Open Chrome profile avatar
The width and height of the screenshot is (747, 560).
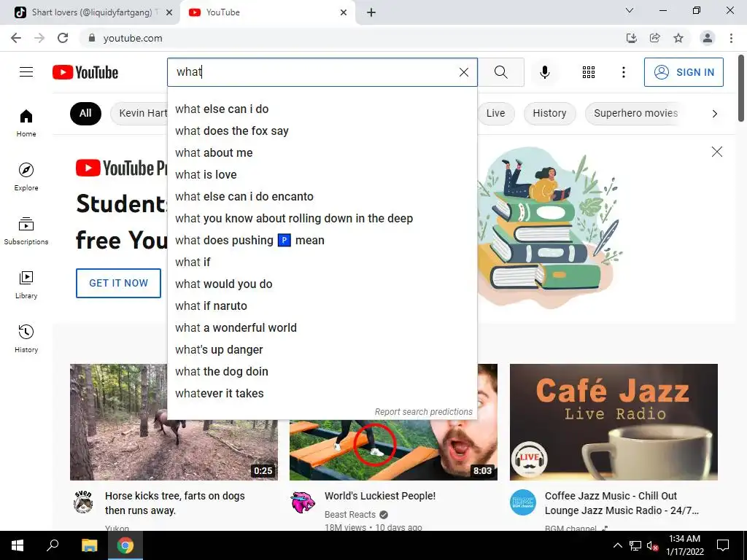(708, 38)
